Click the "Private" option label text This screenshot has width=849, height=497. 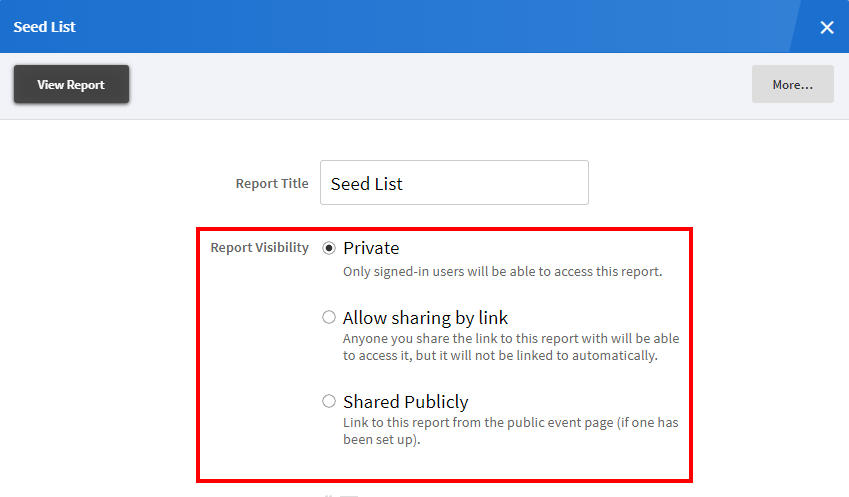point(371,248)
